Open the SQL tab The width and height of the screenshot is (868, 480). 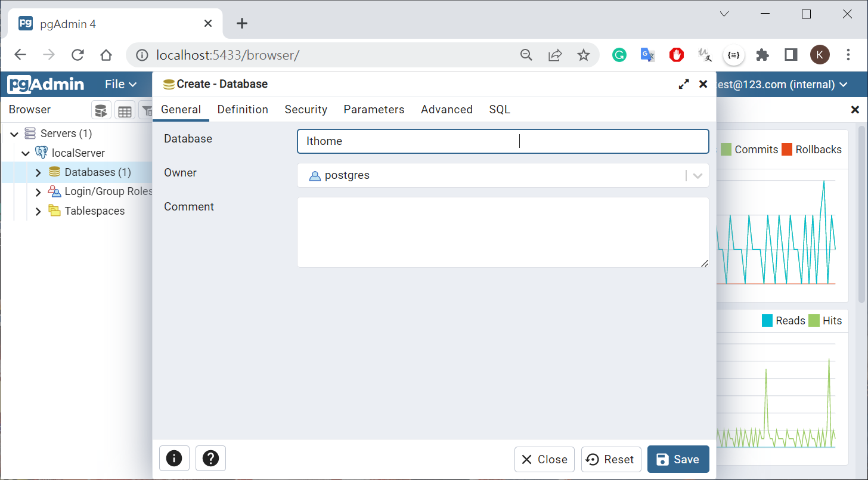[499, 110]
